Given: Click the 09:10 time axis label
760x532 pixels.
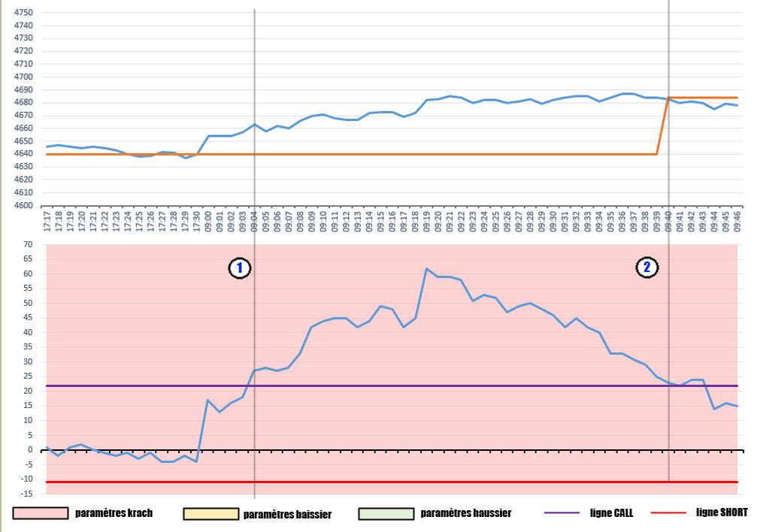Looking at the screenshot, I should pos(323,221).
